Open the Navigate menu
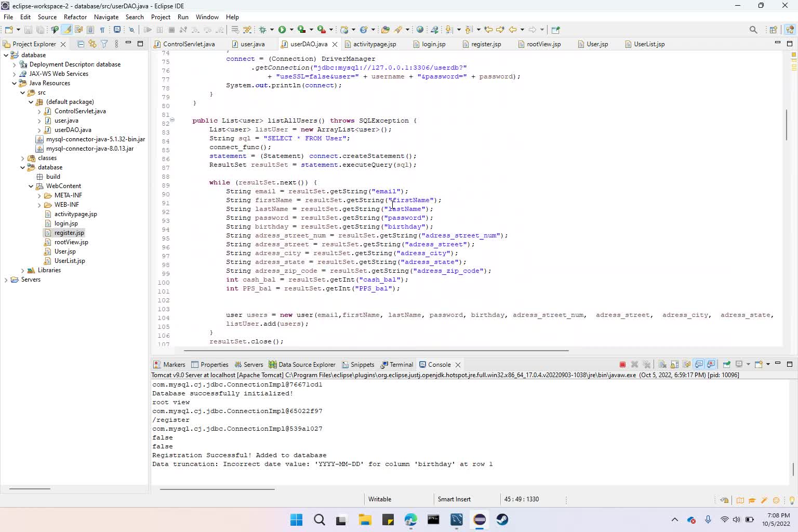Screen dimensions: 798x532 [106, 17]
